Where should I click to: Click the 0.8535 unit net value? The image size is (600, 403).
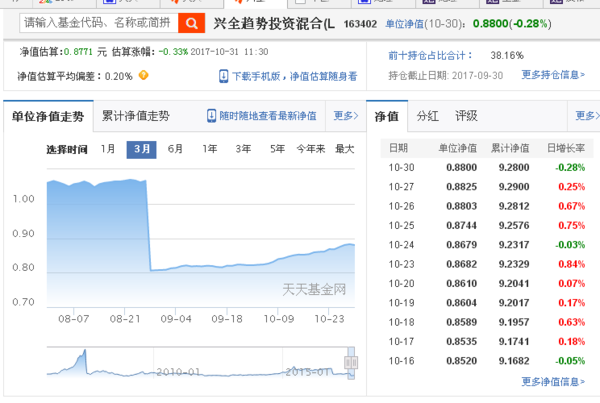(461, 341)
